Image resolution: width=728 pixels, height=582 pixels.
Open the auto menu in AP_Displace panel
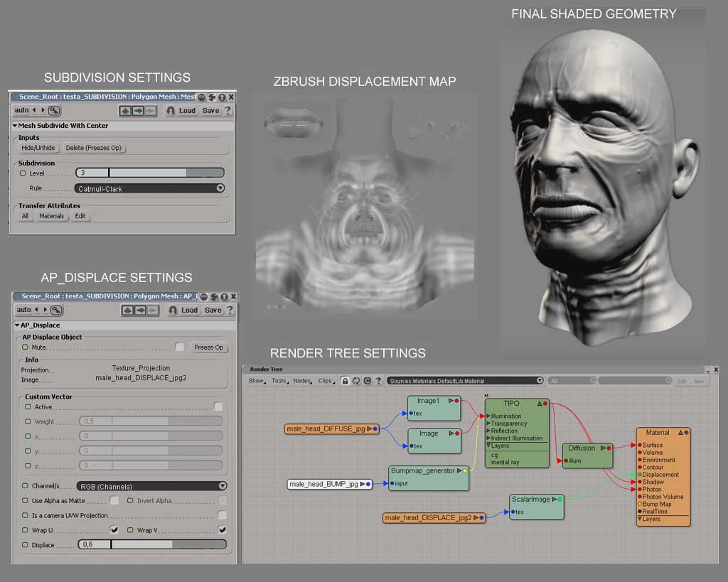[23, 310]
